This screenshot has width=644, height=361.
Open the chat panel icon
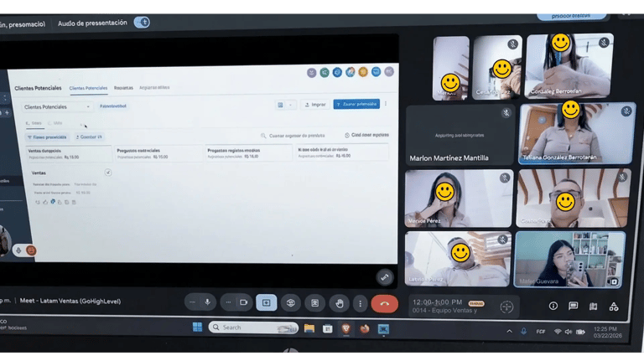[x=574, y=306]
